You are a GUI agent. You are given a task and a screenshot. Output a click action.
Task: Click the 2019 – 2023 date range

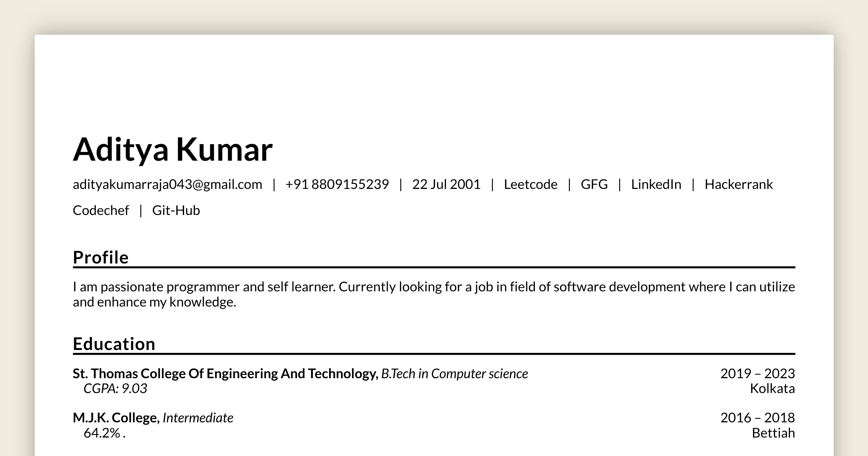click(x=758, y=373)
